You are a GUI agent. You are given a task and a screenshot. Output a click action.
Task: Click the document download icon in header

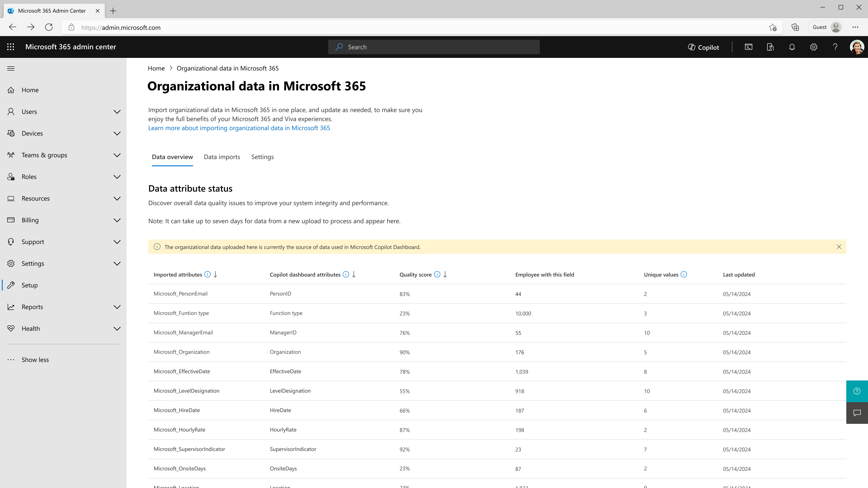click(770, 47)
